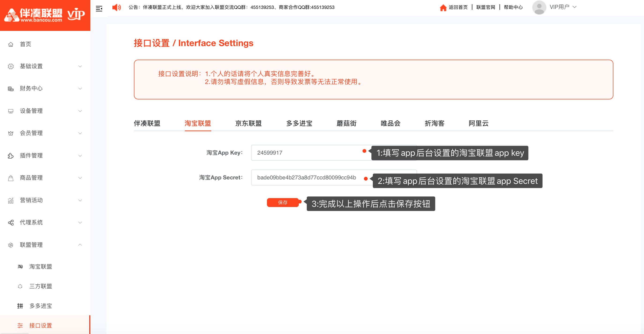Select 接口设置 in the sidebar

pos(45,326)
